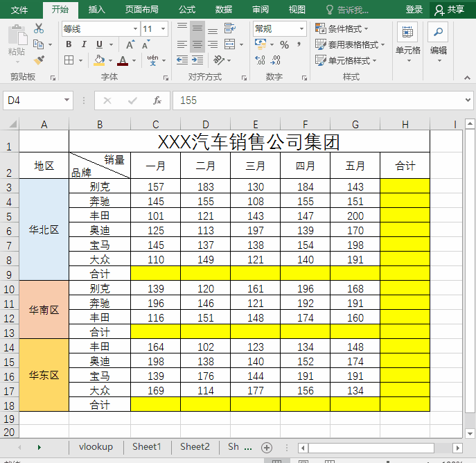
Task: Switch to 公式 Formulas tab
Action: coord(187,10)
